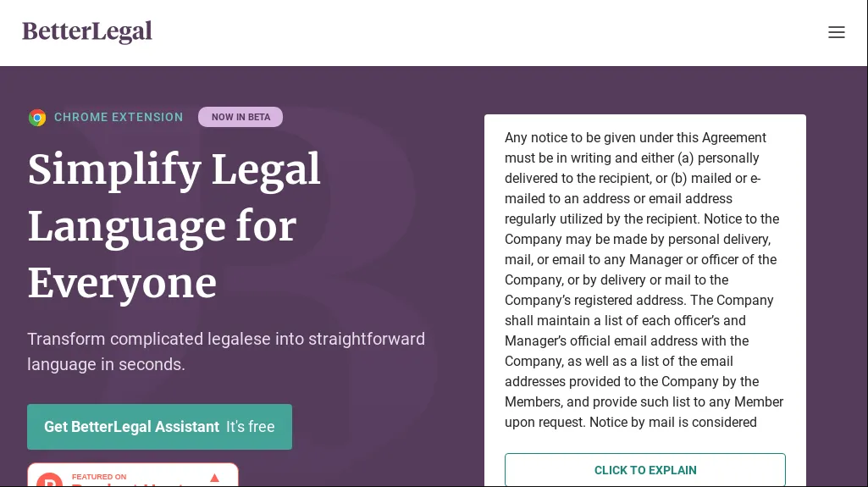Click inside the legal notice text box
This screenshot has width=868, height=487.
pos(644,279)
